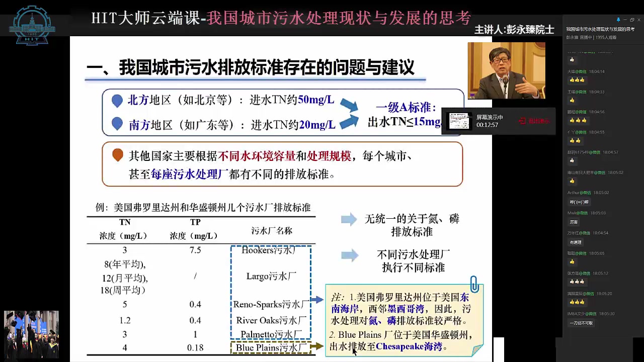Click the 1995人观看 viewer count
The width and height of the screenshot is (644, 362).
pos(605,37)
